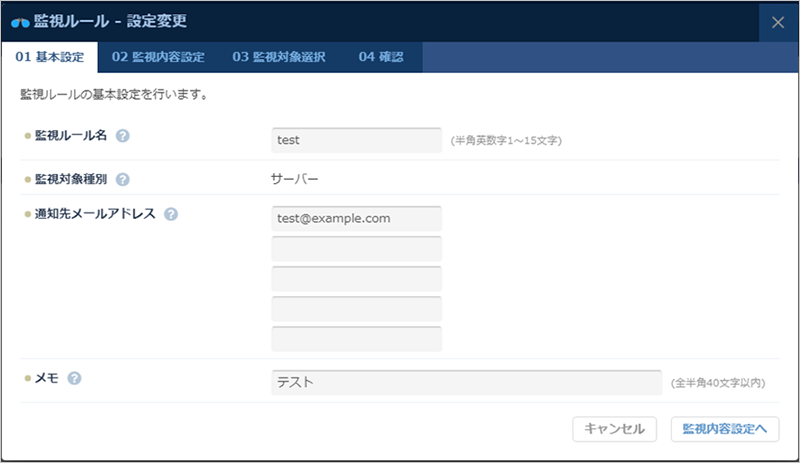Proceed with the 監視内容設定へ button
This screenshot has height=463, width=800.
[724, 428]
